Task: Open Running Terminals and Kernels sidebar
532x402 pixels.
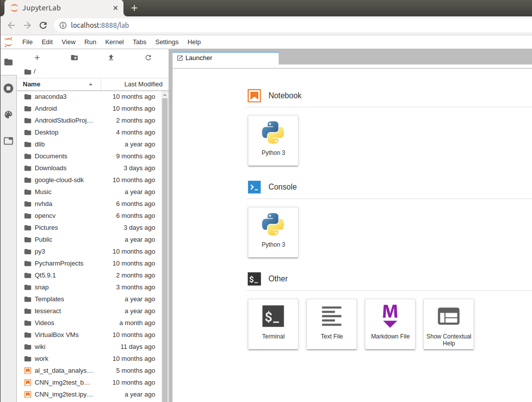Action: (x=8, y=88)
